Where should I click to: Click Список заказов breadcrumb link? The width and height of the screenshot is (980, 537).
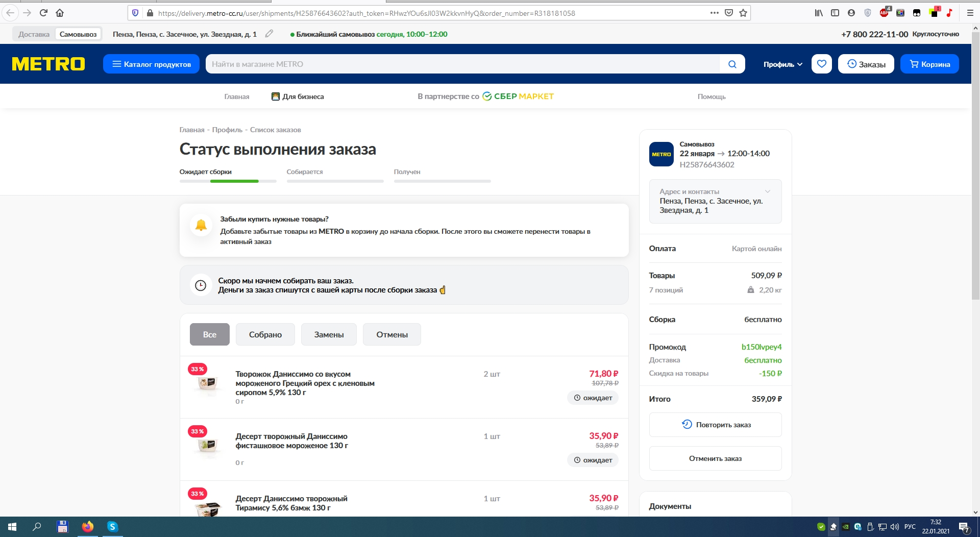click(276, 130)
